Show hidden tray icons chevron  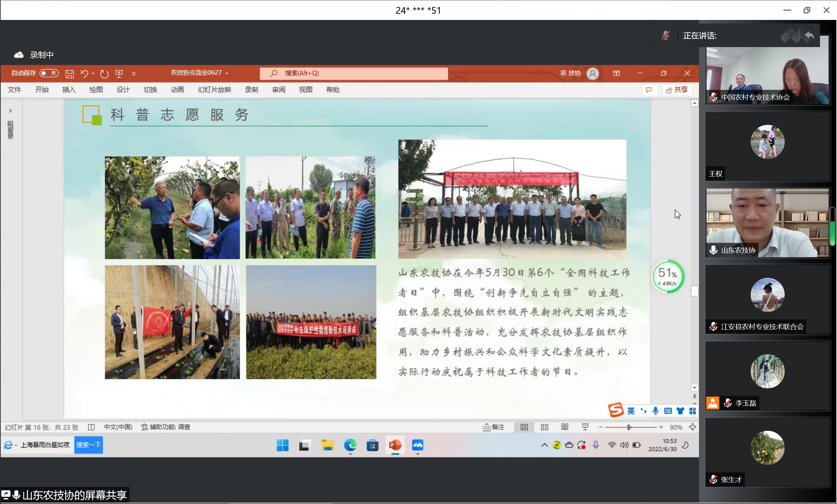point(544,445)
